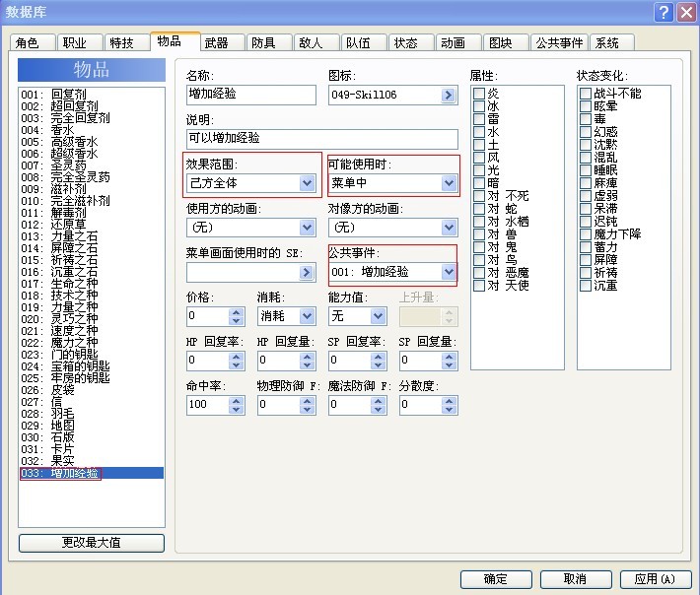Increase the HP 回复率 spinner value
The image size is (700, 595).
(x=237, y=357)
